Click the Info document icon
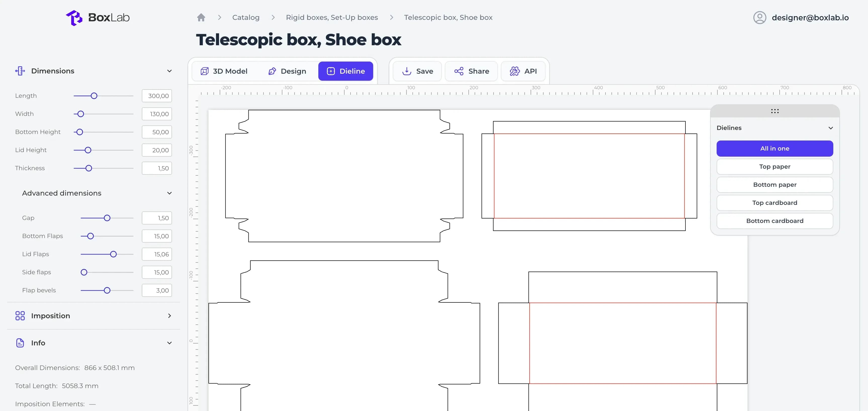868x411 pixels. point(20,343)
